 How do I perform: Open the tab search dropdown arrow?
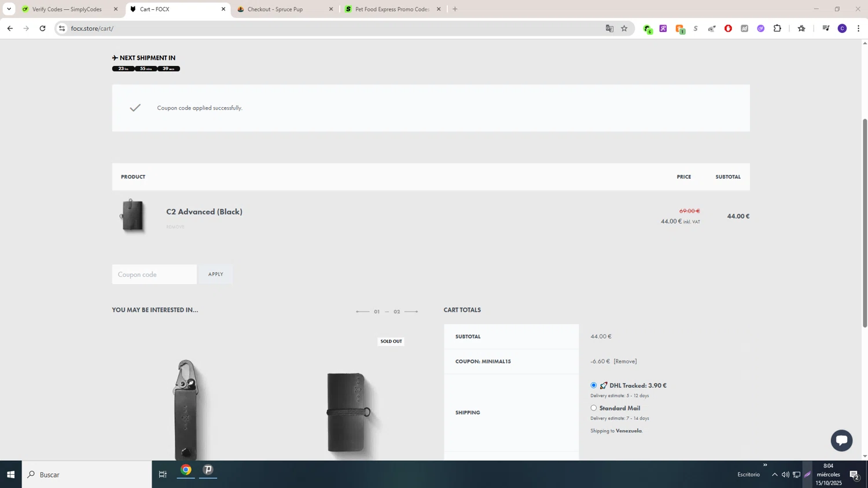pyautogui.click(x=9, y=9)
